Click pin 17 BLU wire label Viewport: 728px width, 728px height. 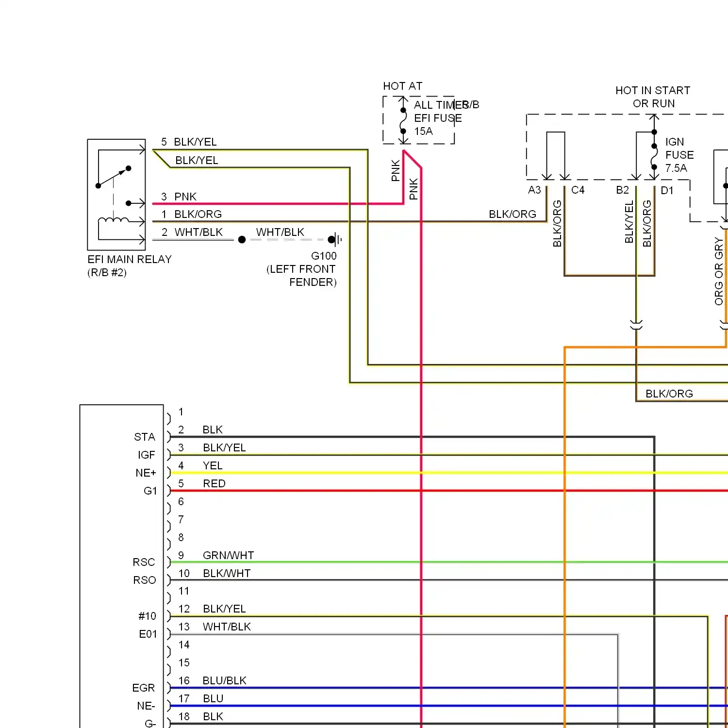(213, 698)
